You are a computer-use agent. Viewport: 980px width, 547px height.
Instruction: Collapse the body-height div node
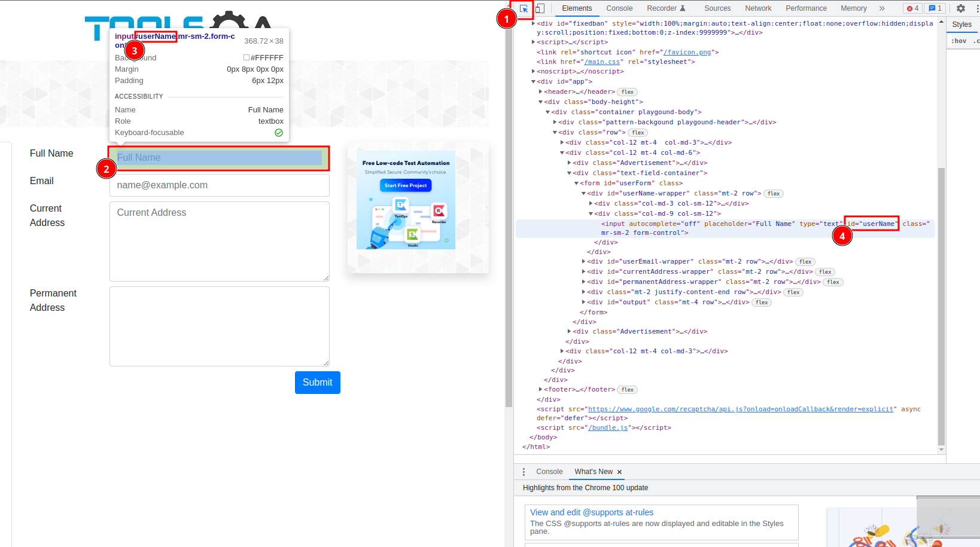point(540,102)
